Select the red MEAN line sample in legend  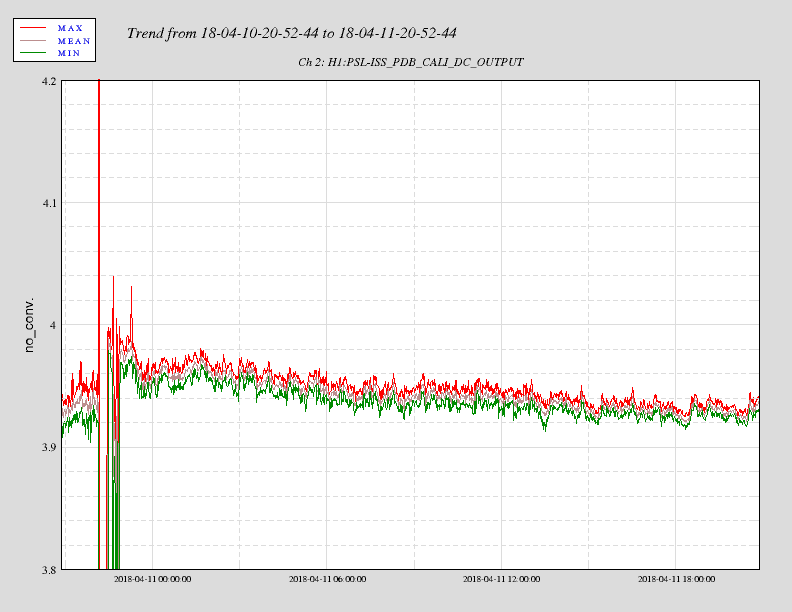click(x=31, y=40)
